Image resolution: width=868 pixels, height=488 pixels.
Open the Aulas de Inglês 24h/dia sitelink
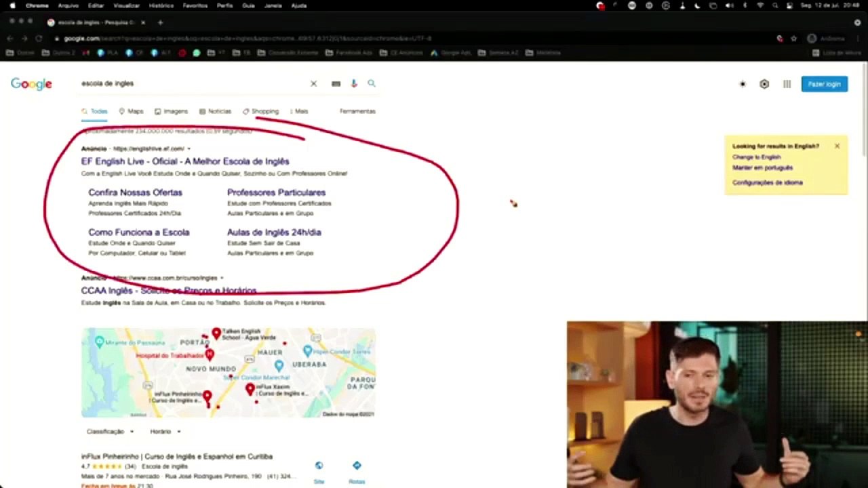tap(274, 232)
